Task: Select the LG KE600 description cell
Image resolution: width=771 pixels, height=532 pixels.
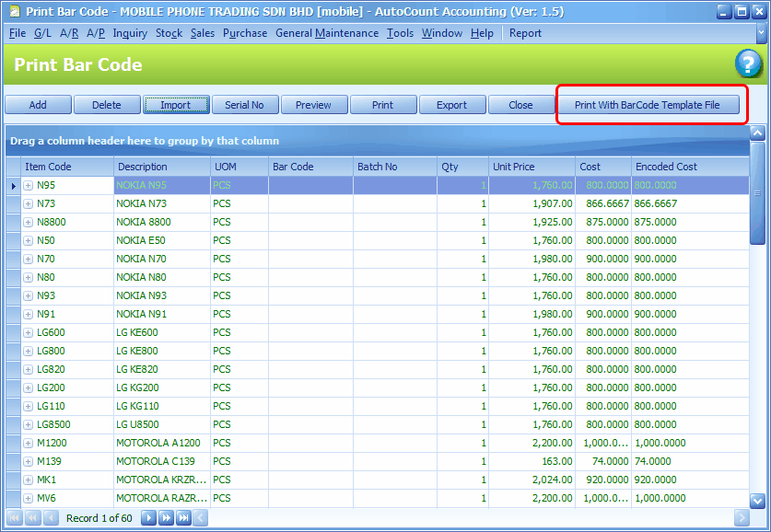Action: pos(162,332)
